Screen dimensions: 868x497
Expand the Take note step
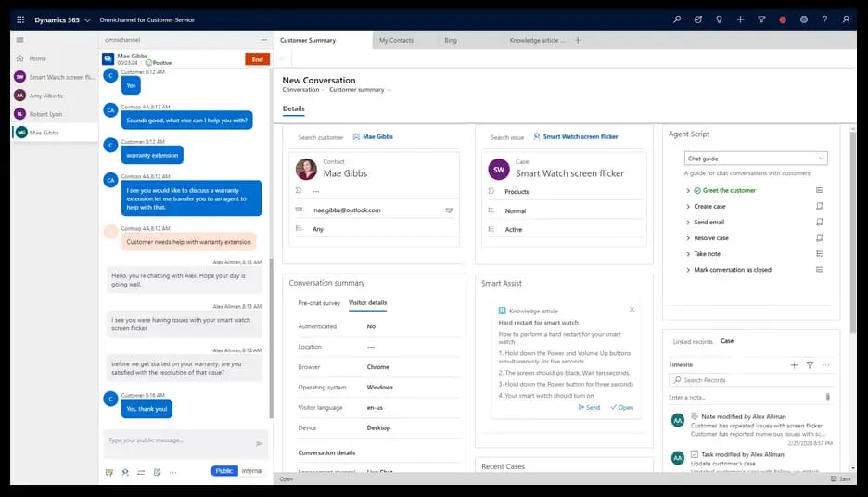pos(688,254)
